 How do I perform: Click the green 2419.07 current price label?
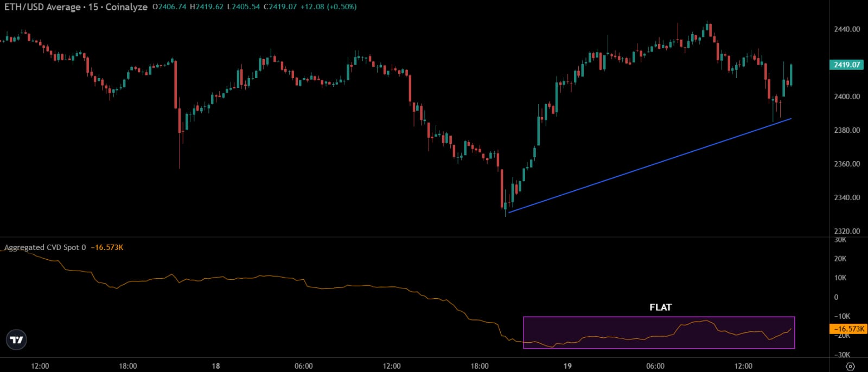click(846, 65)
